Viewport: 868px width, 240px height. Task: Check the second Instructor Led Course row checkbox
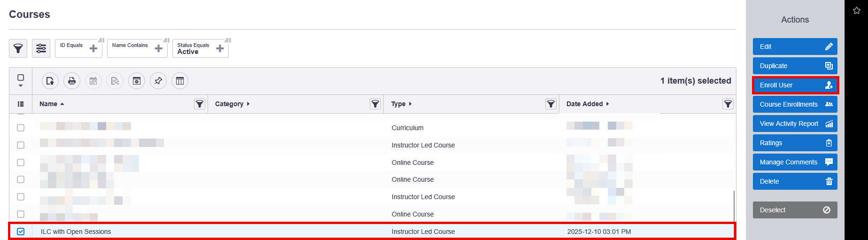pos(21,197)
